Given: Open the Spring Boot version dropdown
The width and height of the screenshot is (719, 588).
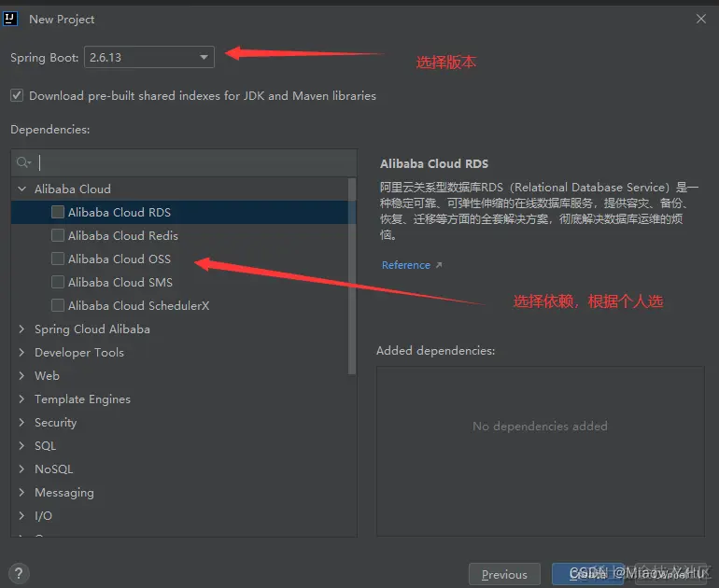Looking at the screenshot, I should click(x=149, y=57).
